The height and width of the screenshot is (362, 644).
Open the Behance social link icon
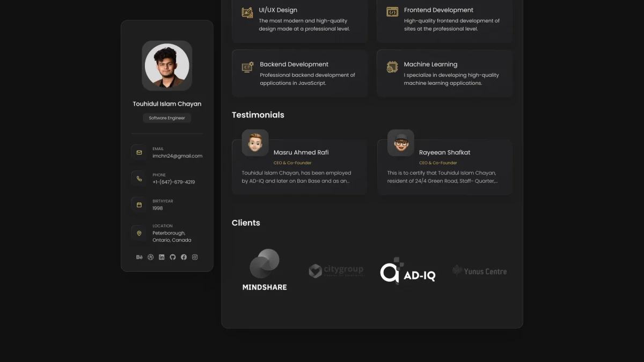(x=140, y=257)
